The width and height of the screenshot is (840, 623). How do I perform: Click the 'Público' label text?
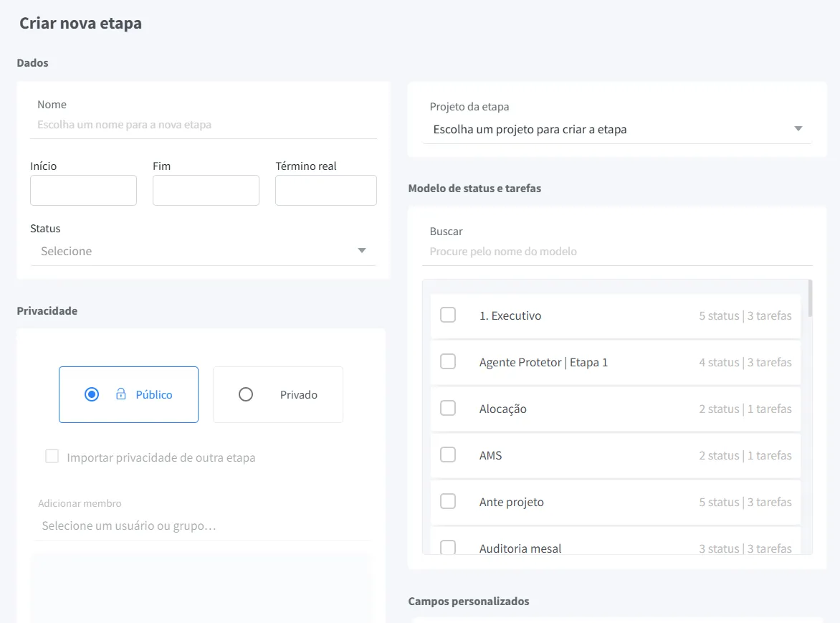pyautogui.click(x=154, y=395)
